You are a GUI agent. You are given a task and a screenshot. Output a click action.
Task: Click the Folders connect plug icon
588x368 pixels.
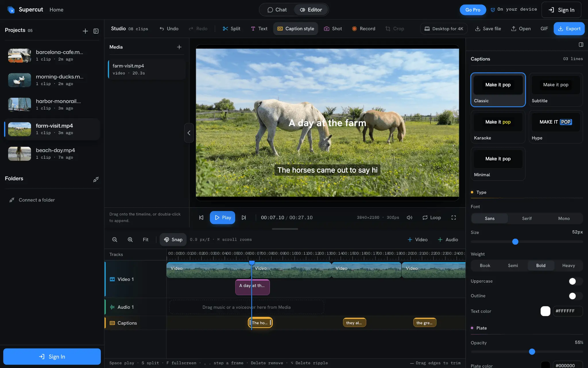[96, 179]
